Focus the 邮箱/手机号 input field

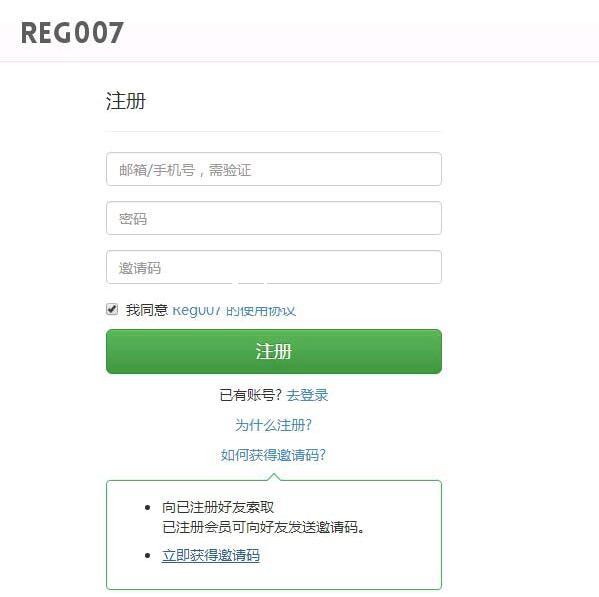coord(274,169)
